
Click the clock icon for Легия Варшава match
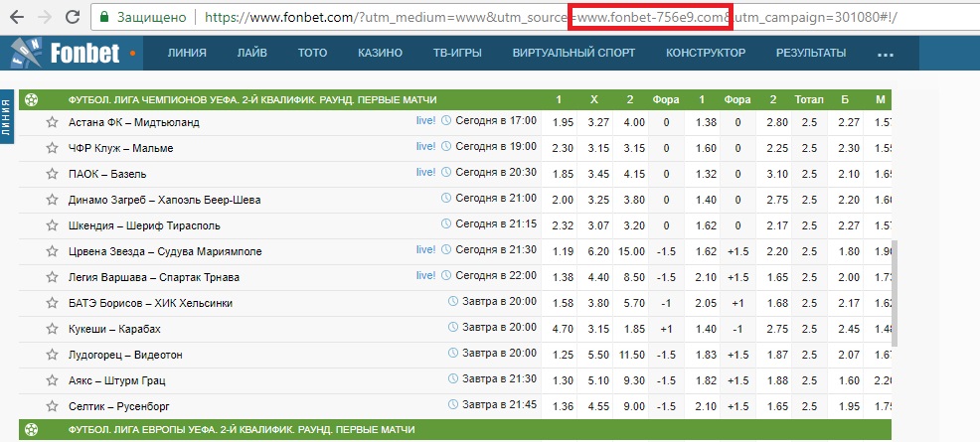coord(445,275)
